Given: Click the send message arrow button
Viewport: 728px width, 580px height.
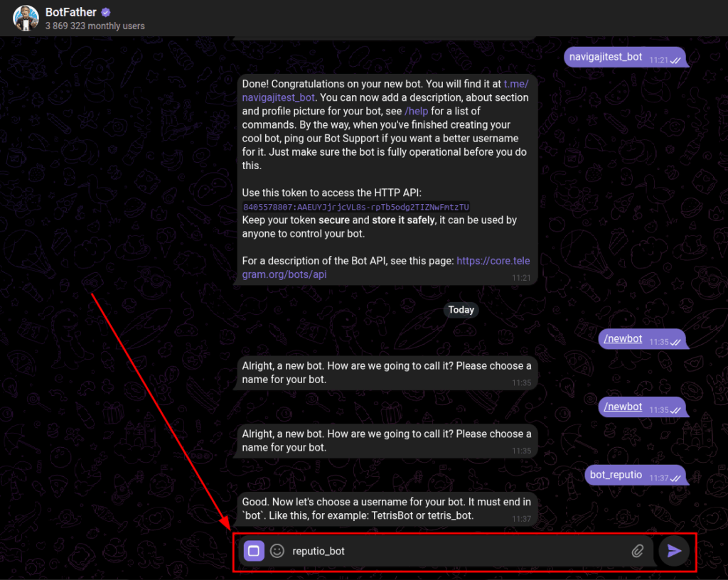Looking at the screenshot, I should pyautogui.click(x=674, y=551).
